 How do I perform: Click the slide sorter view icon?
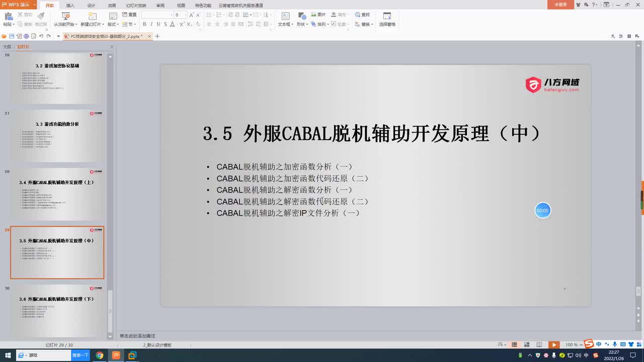(527, 345)
